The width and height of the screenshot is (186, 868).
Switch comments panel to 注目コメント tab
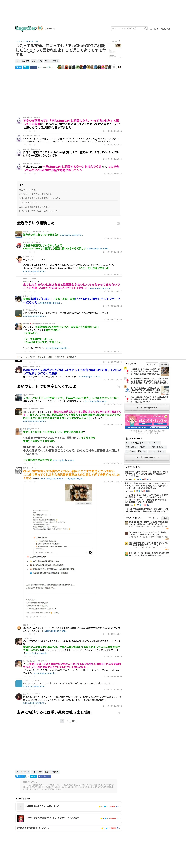click(x=154, y=518)
